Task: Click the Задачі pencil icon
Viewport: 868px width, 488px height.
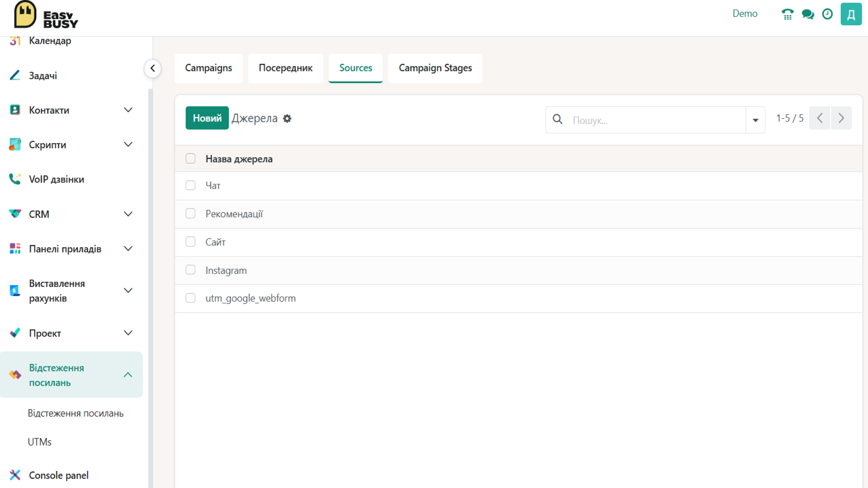Action: pos(15,75)
